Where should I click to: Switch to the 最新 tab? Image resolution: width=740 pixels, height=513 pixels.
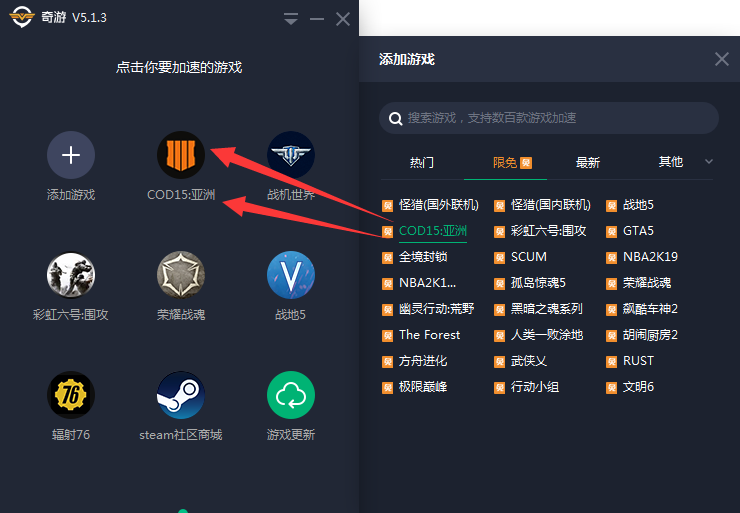point(588,162)
